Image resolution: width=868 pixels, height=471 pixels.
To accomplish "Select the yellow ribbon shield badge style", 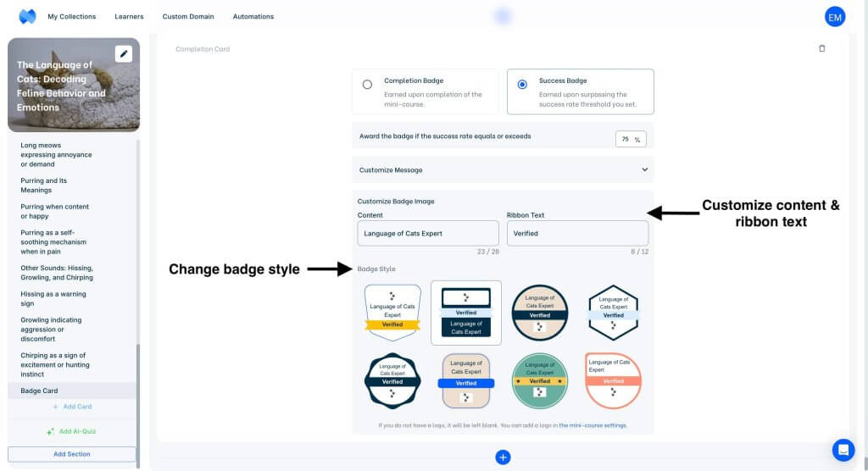I will (x=392, y=313).
